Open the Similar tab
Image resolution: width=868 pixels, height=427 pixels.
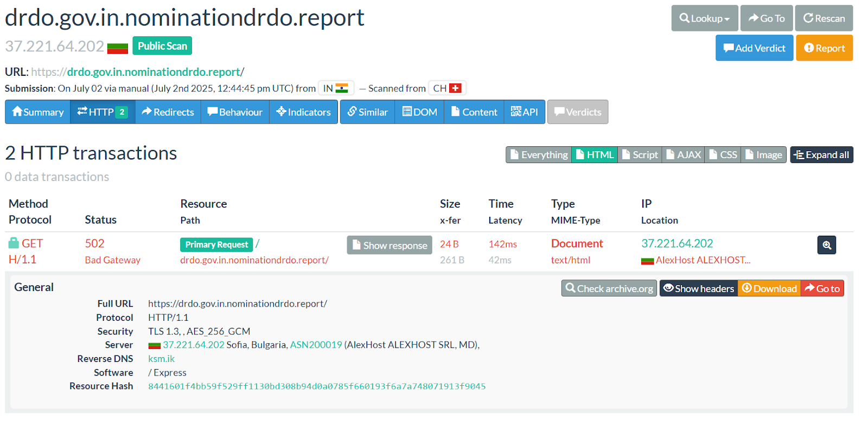(368, 112)
